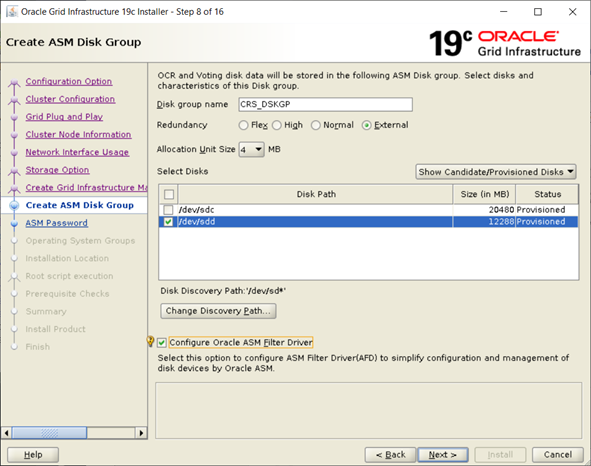Click left arrow of sidebar scrollbar
Image resolution: width=591 pixels, height=466 pixels.
pos(6,433)
